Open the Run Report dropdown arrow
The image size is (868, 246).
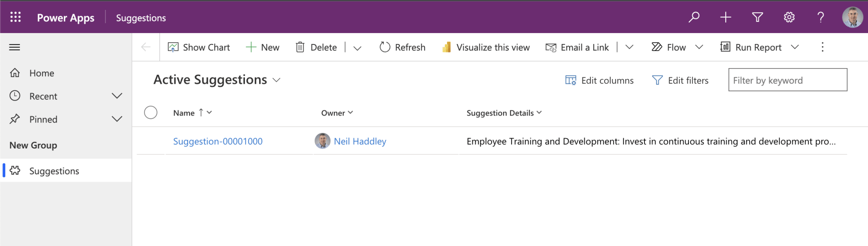[x=795, y=47]
